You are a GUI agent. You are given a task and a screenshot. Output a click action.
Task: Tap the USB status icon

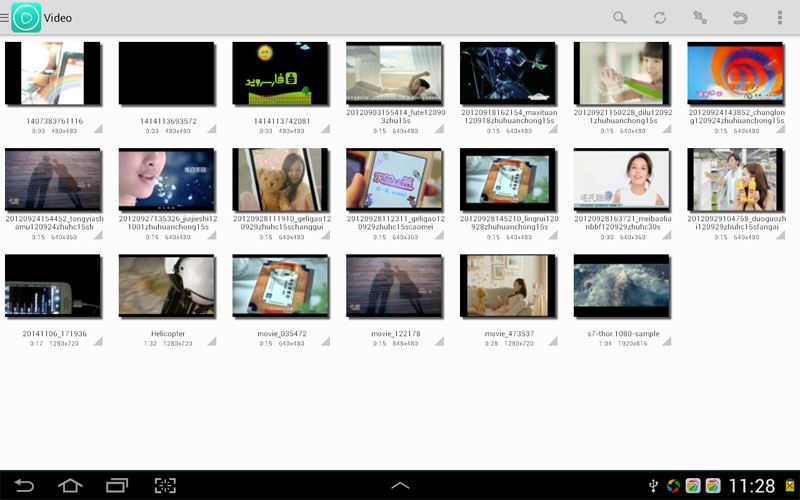coord(653,486)
